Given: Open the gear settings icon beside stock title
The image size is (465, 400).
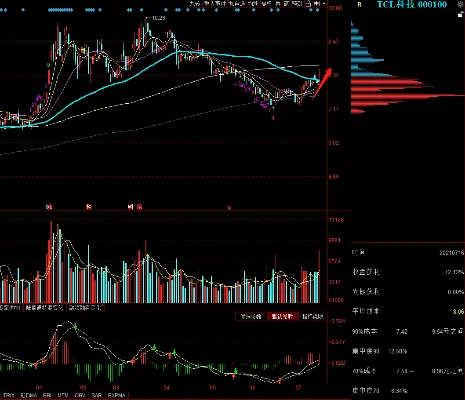Looking at the screenshot, I should coord(462,4).
